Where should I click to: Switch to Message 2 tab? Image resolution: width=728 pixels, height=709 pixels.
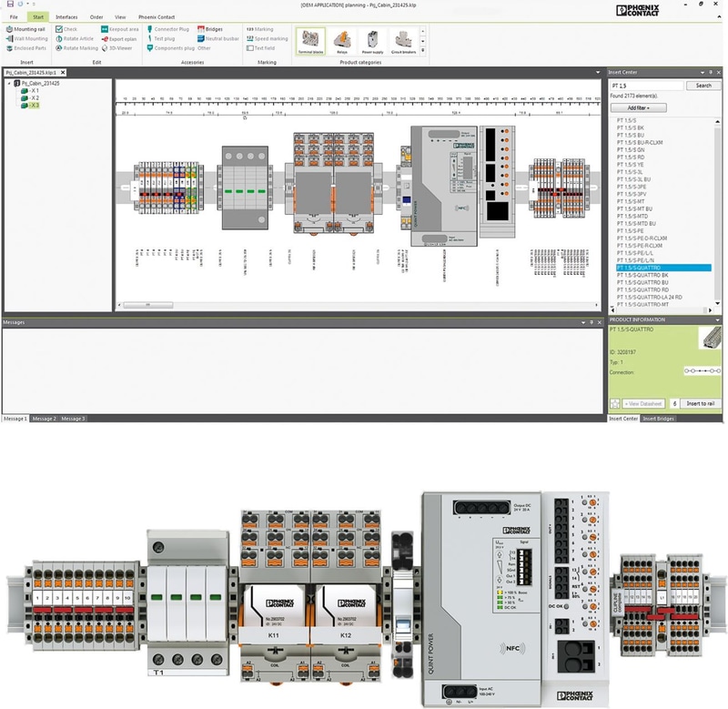tap(44, 419)
